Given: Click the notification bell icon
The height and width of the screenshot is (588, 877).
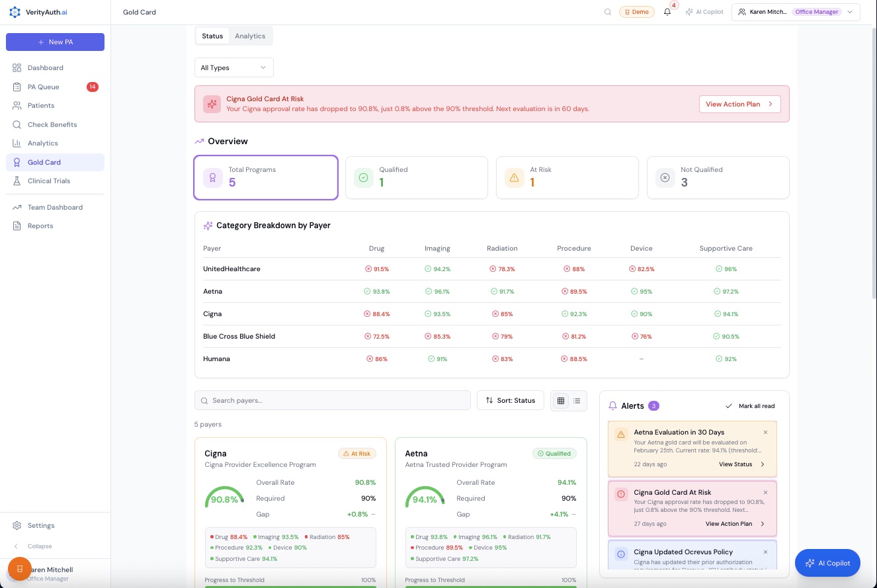Looking at the screenshot, I should (667, 11).
